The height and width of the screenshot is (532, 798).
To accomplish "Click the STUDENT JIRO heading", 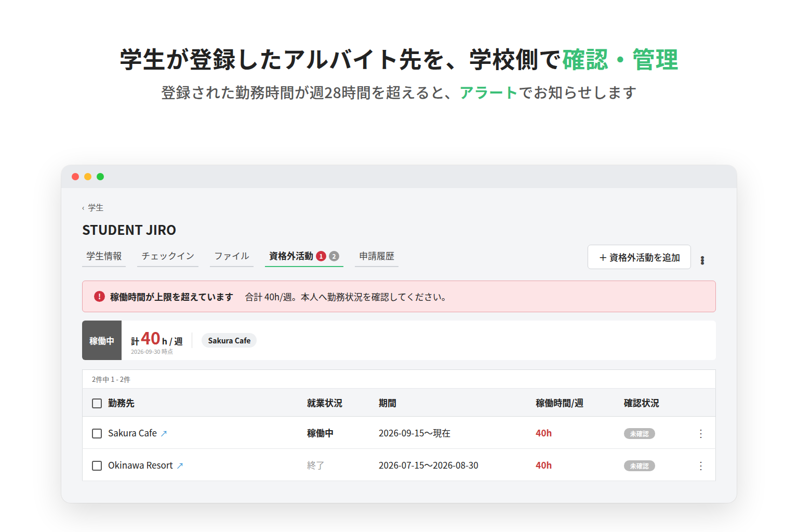I will pos(129,230).
